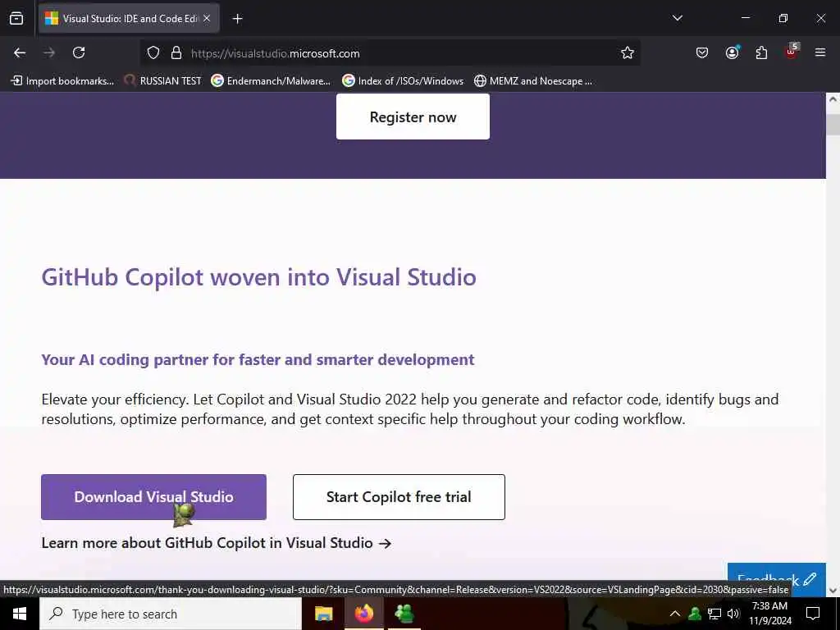The image size is (840, 630).
Task: Click the Your AI coding partner subheading
Action: coord(258,359)
